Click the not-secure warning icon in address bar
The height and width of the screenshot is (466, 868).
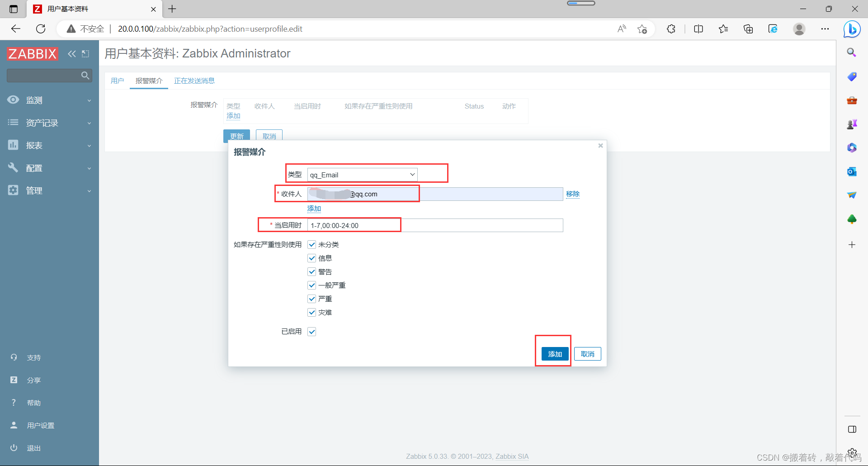coord(71,29)
